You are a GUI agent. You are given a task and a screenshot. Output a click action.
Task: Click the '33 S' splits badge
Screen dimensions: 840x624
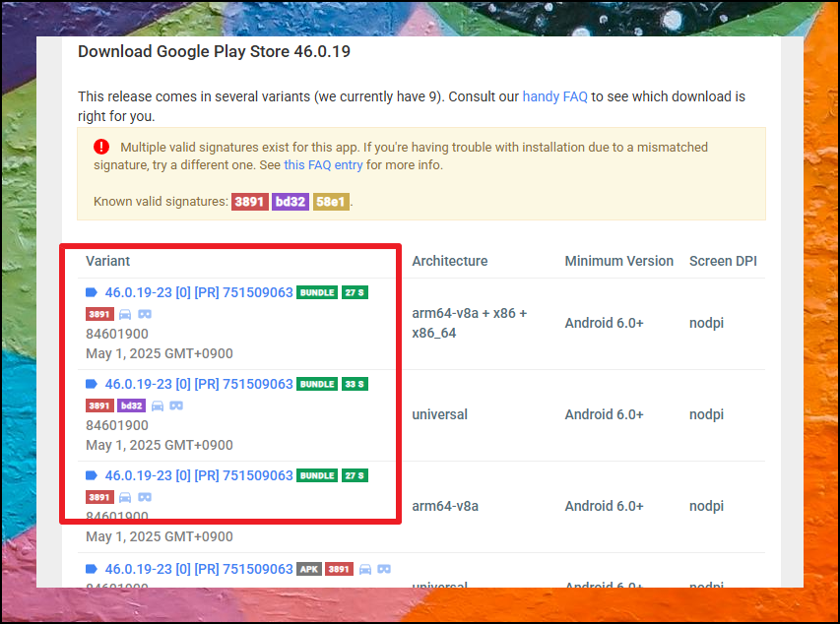355,384
